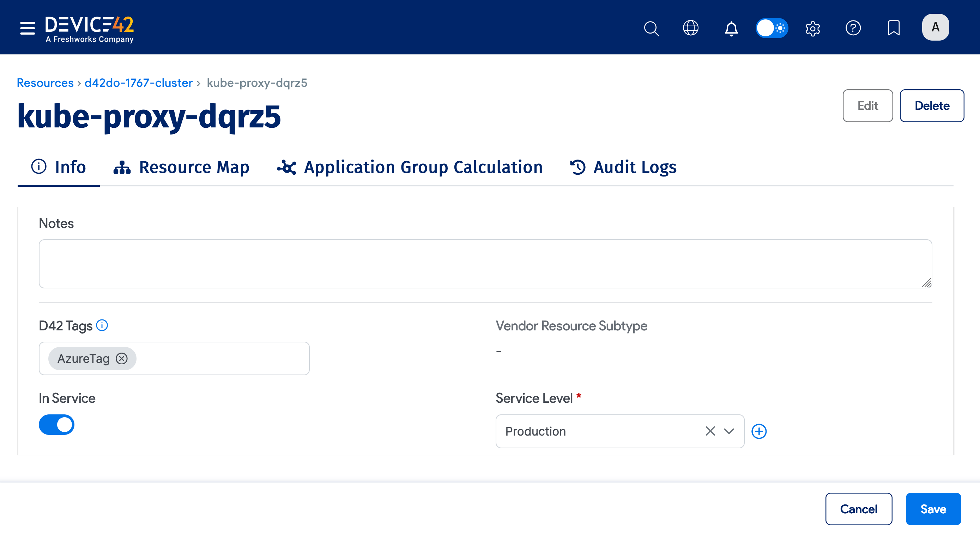
Task: Open the hamburger navigation menu
Action: point(28,28)
